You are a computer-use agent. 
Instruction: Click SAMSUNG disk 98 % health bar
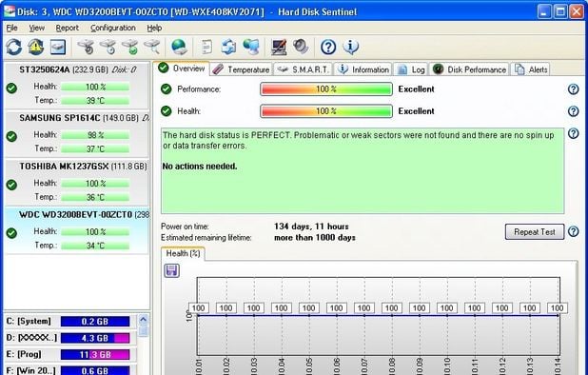(x=95, y=135)
